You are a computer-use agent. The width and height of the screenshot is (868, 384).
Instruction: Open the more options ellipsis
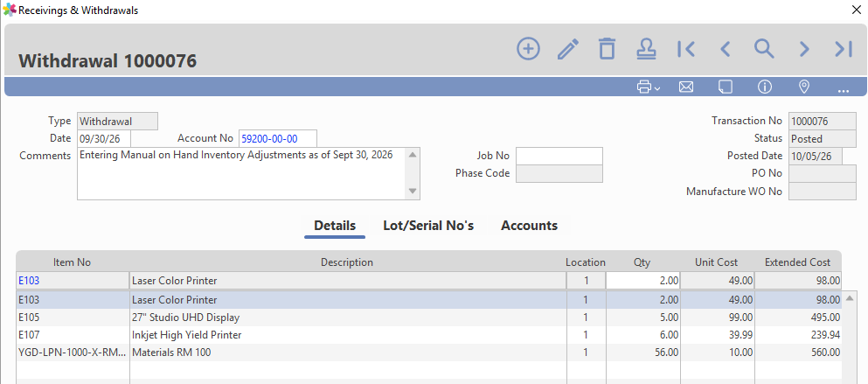click(x=844, y=89)
